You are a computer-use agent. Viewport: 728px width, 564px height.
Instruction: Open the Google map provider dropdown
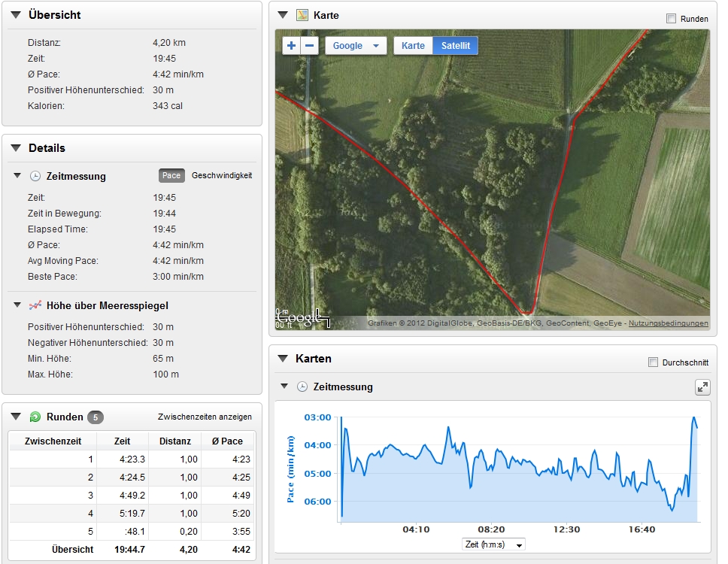click(356, 46)
